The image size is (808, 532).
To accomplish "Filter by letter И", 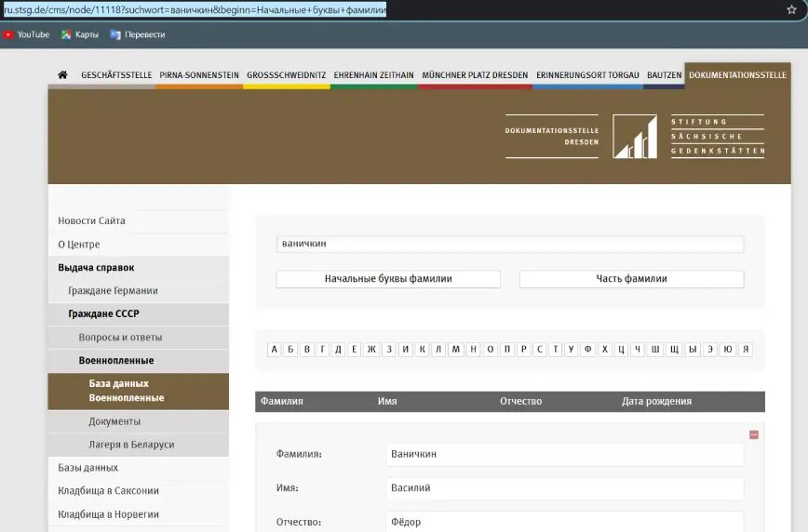I will [x=406, y=350].
